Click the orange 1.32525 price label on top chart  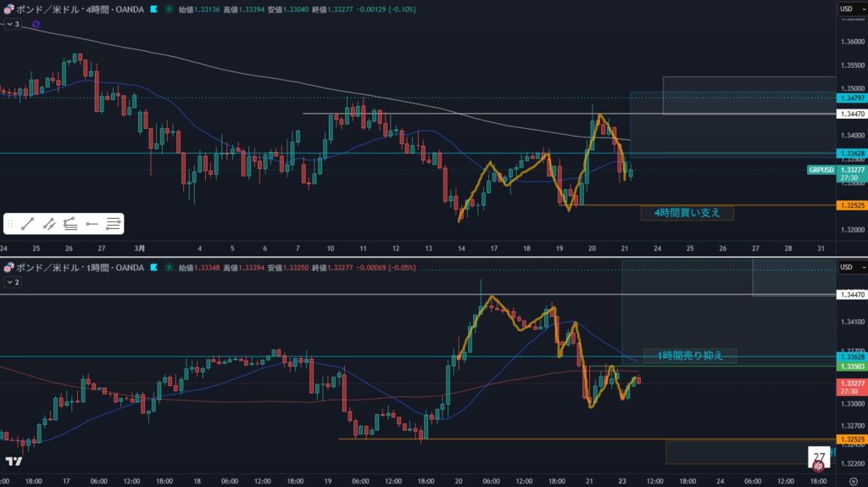pos(850,205)
